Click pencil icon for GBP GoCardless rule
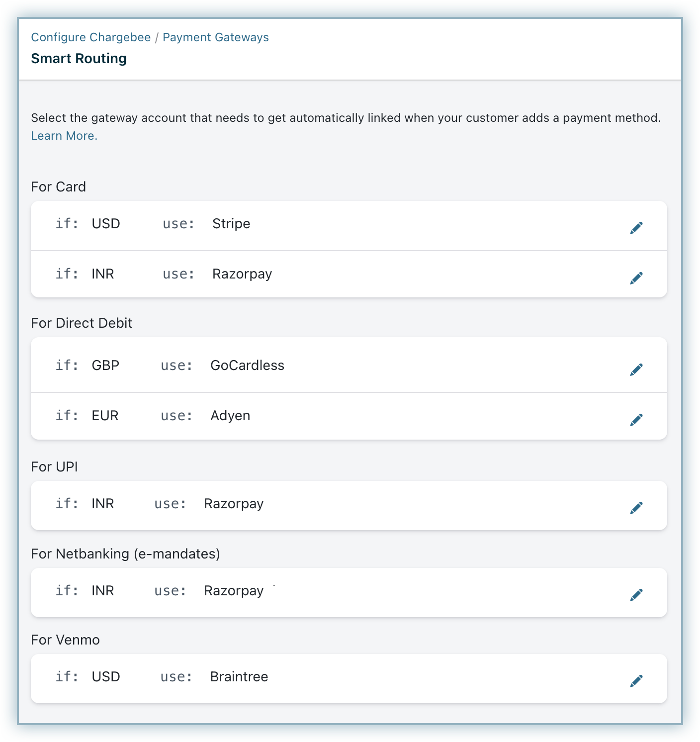 point(636,370)
